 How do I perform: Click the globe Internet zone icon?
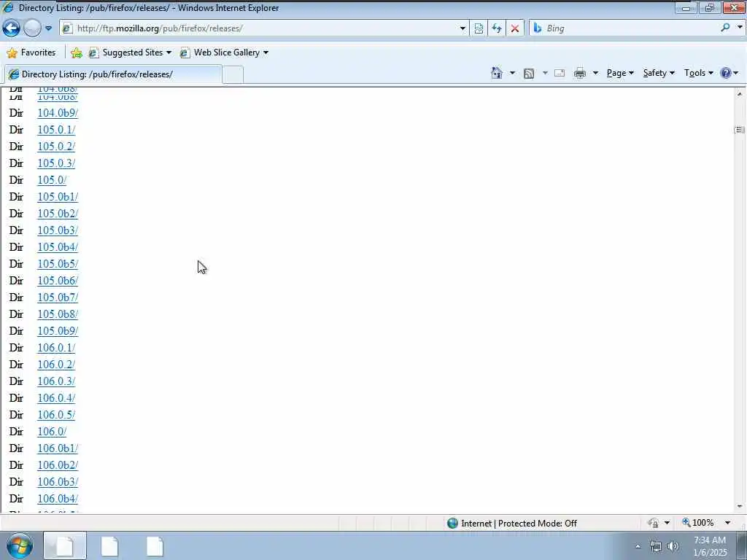point(452,524)
